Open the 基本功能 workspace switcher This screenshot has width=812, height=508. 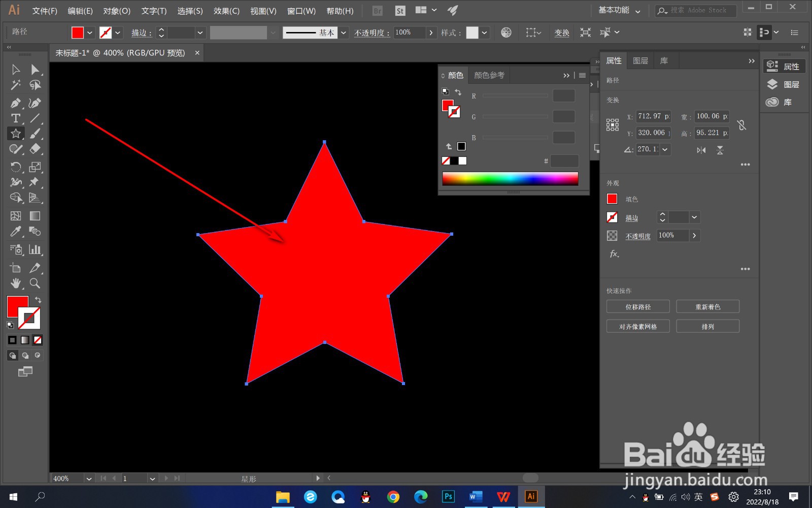[619, 10]
